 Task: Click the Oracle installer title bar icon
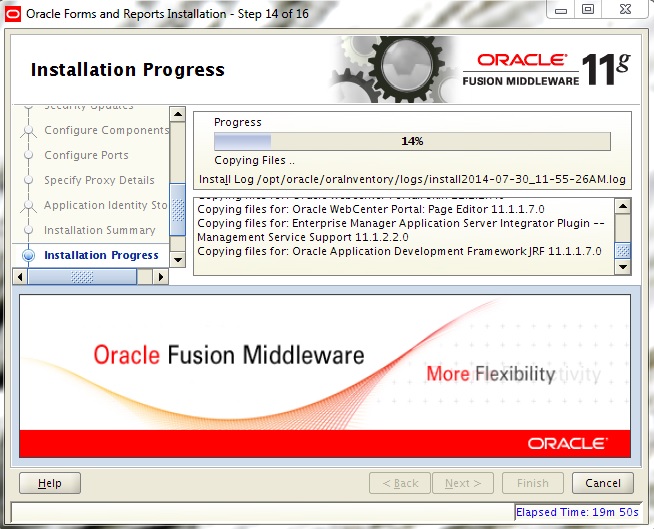click(13, 13)
